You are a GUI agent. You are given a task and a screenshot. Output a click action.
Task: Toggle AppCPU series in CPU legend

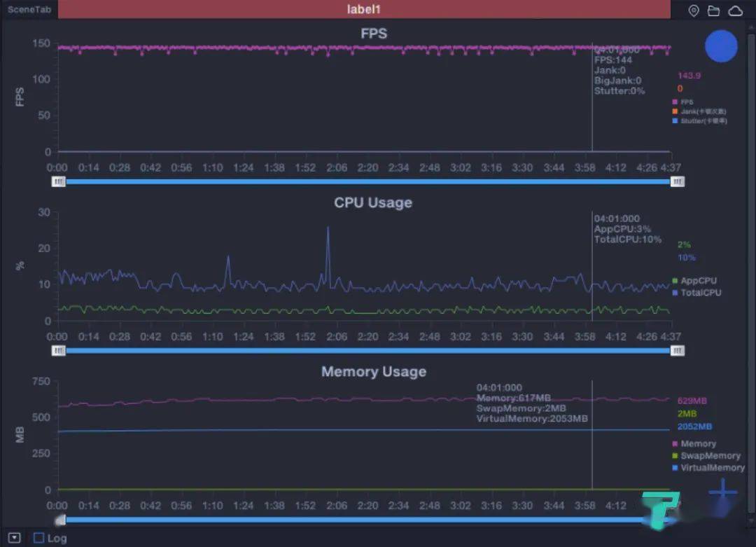[x=694, y=281]
